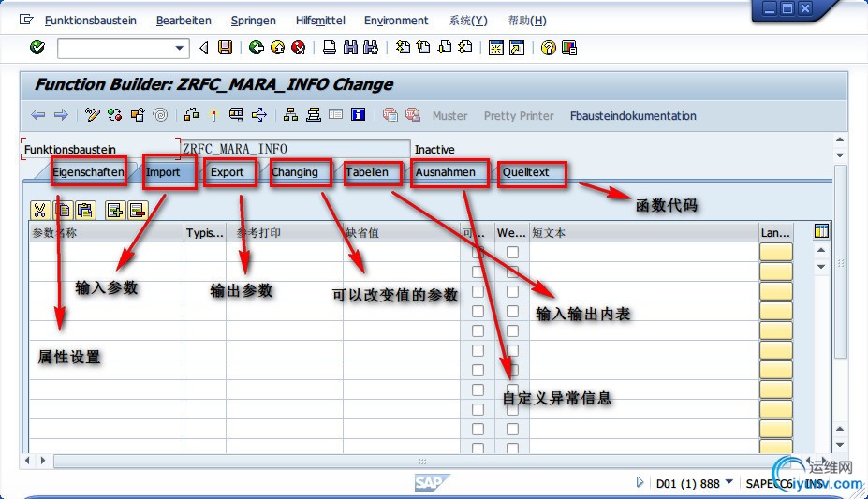The width and height of the screenshot is (868, 499).
Task: Click the Test/Execute icon
Action: [236, 114]
